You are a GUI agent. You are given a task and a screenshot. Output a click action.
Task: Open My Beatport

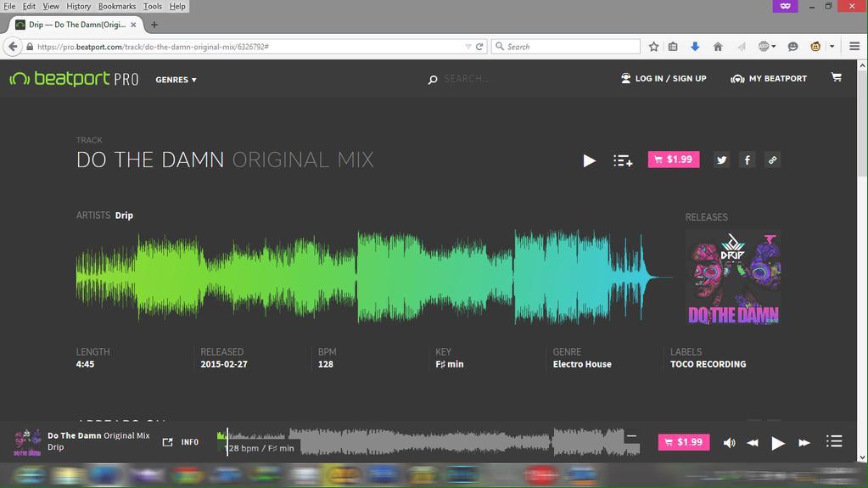point(769,79)
